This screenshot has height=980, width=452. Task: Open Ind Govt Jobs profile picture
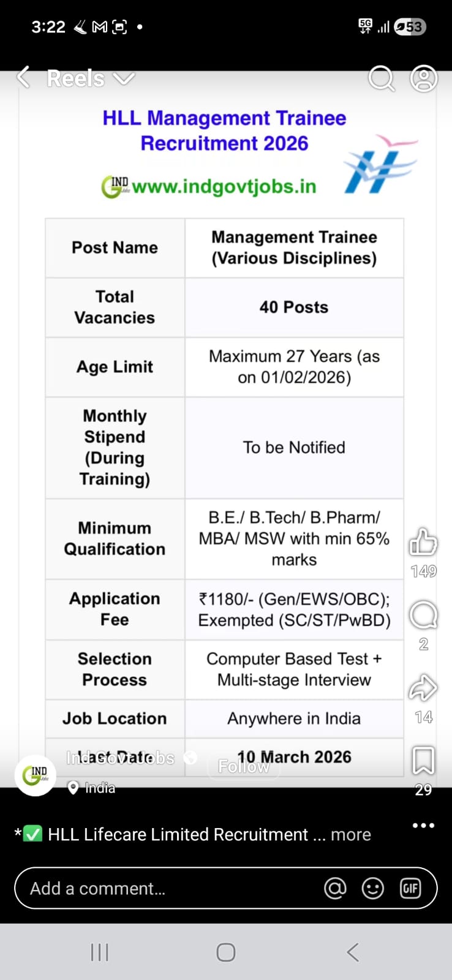tap(36, 775)
